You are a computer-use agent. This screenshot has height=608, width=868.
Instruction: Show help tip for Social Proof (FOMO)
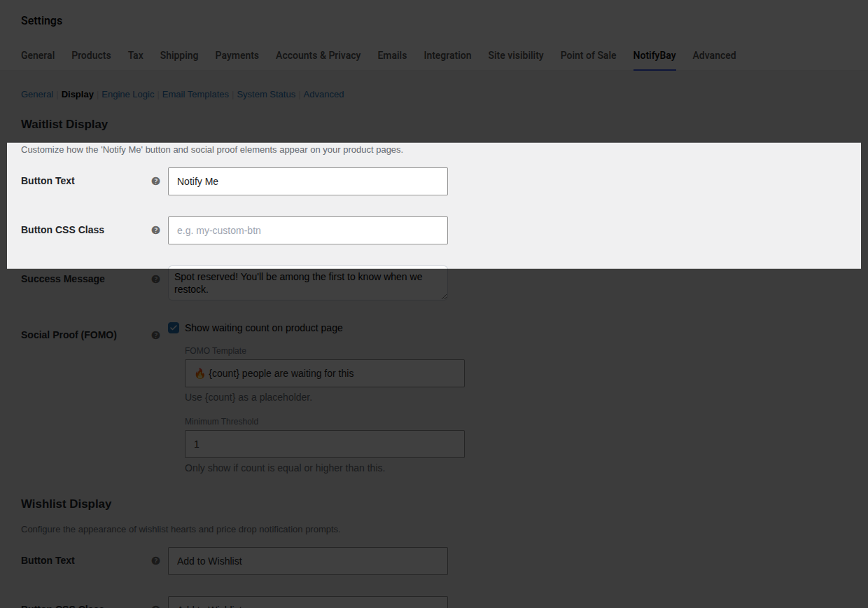click(x=156, y=335)
